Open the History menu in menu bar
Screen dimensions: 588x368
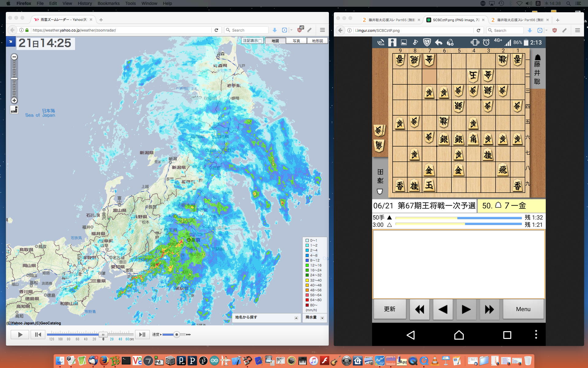pos(85,3)
